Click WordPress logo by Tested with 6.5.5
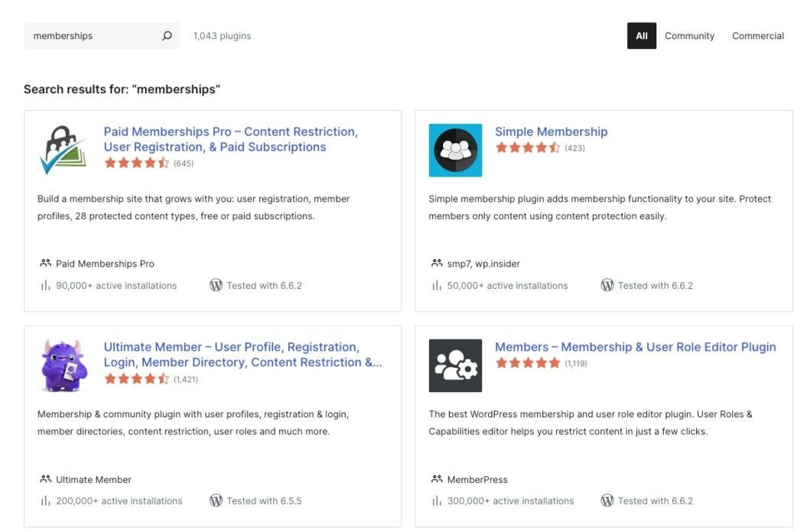The image size is (807, 532). pos(216,501)
